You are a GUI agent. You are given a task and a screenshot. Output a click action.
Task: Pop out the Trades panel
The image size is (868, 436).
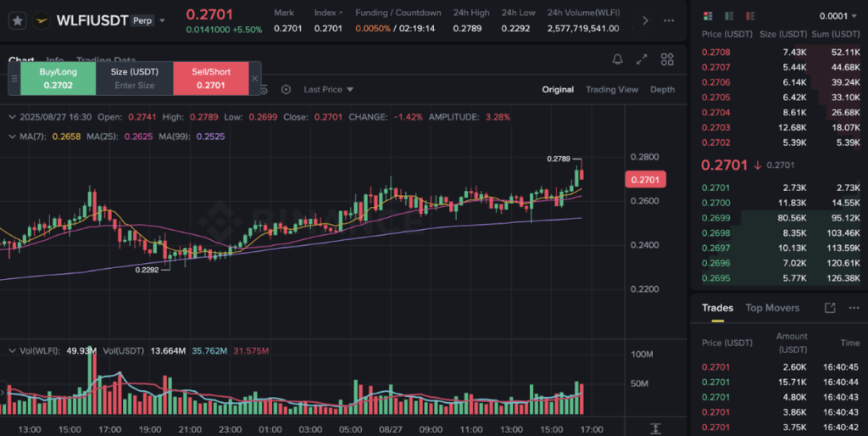click(x=830, y=308)
